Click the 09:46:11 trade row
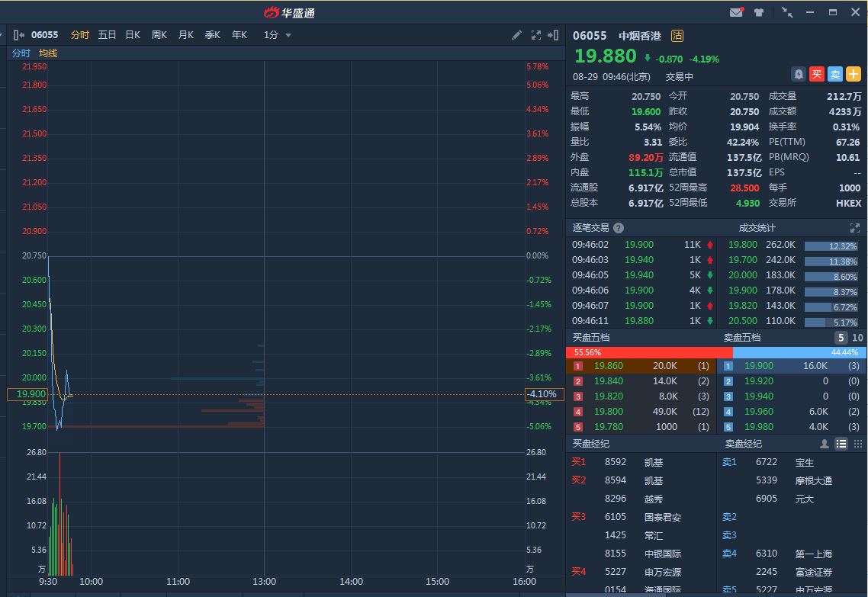 [x=642, y=321]
